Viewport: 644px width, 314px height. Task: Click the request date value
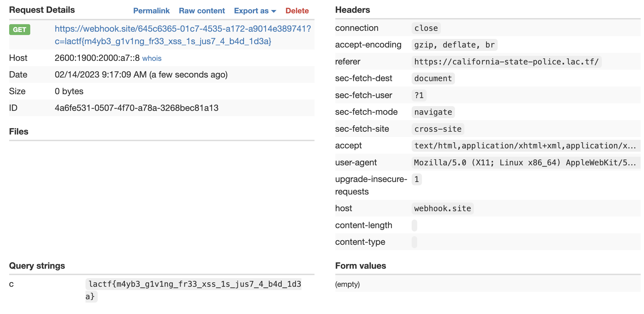(141, 74)
